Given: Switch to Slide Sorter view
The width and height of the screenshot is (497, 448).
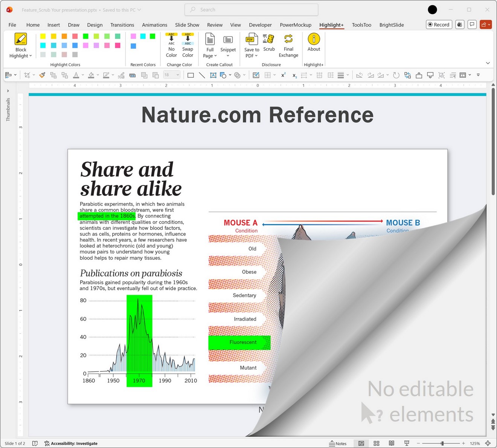Looking at the screenshot, I should [377, 443].
